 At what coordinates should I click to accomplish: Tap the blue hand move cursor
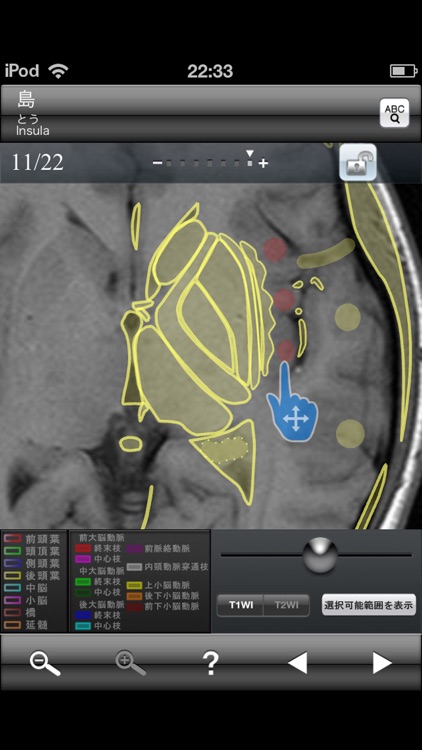pos(292,402)
